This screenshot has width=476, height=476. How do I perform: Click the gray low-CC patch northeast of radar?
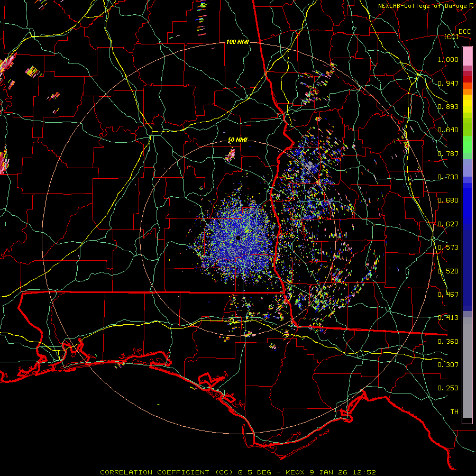309,166
